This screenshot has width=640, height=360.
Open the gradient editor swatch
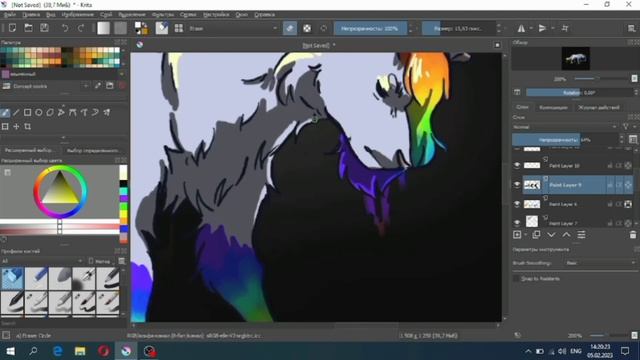click(x=104, y=28)
